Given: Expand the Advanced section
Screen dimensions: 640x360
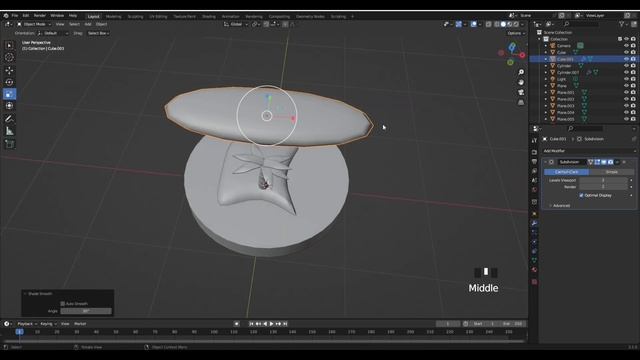Looking at the screenshot, I should pyautogui.click(x=562, y=206).
